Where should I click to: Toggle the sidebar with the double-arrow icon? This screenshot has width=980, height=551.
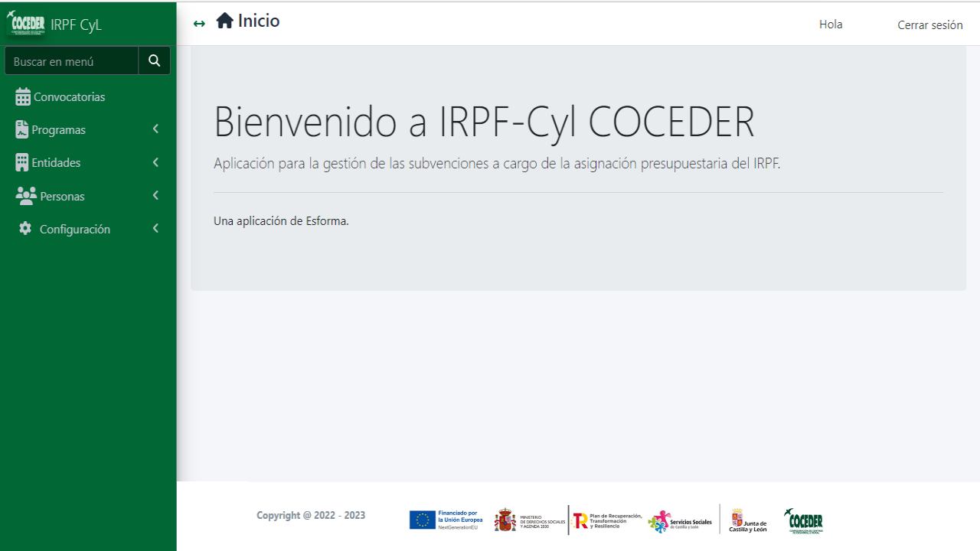200,24
